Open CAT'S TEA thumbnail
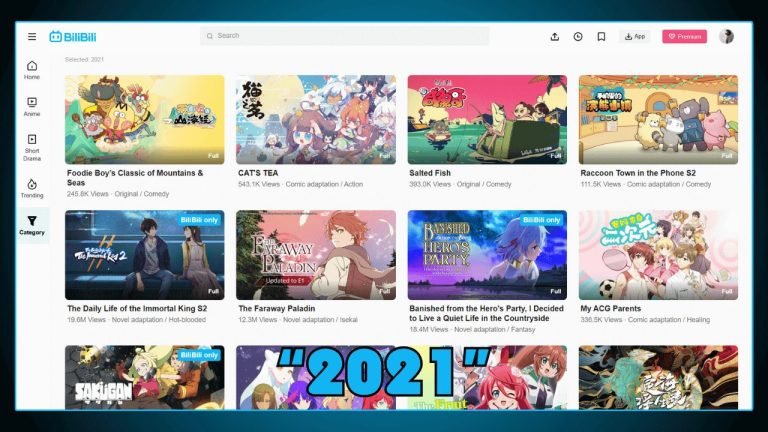Image resolution: width=768 pixels, height=432 pixels. click(316, 119)
